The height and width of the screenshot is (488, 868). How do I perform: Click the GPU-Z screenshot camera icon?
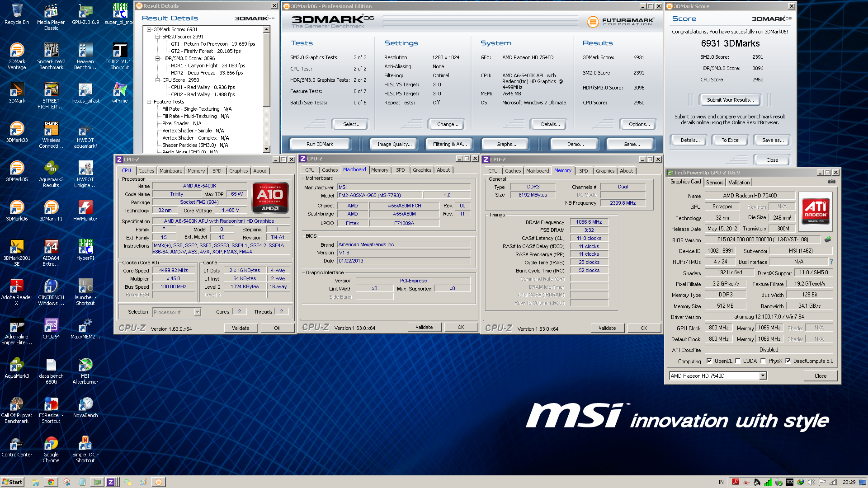click(x=831, y=182)
